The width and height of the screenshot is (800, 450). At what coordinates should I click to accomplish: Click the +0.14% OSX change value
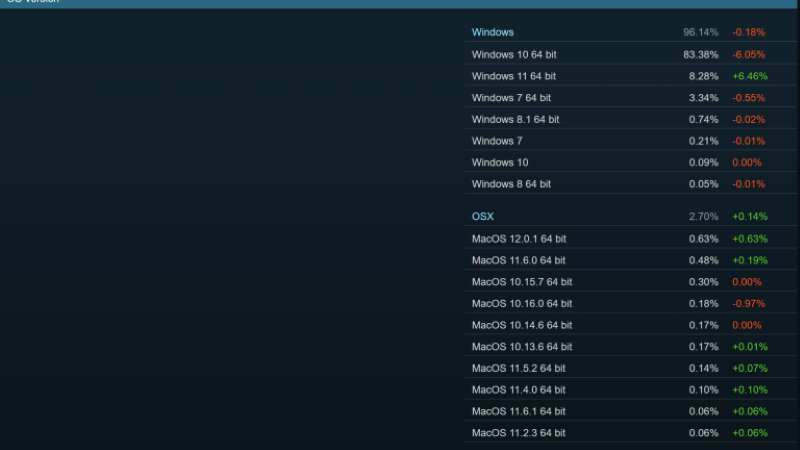pyautogui.click(x=749, y=216)
